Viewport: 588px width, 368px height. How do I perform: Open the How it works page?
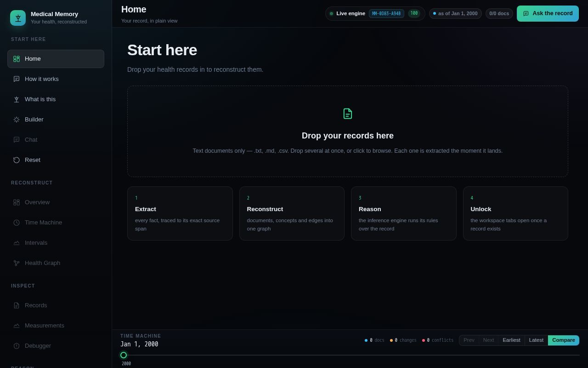coord(56,79)
